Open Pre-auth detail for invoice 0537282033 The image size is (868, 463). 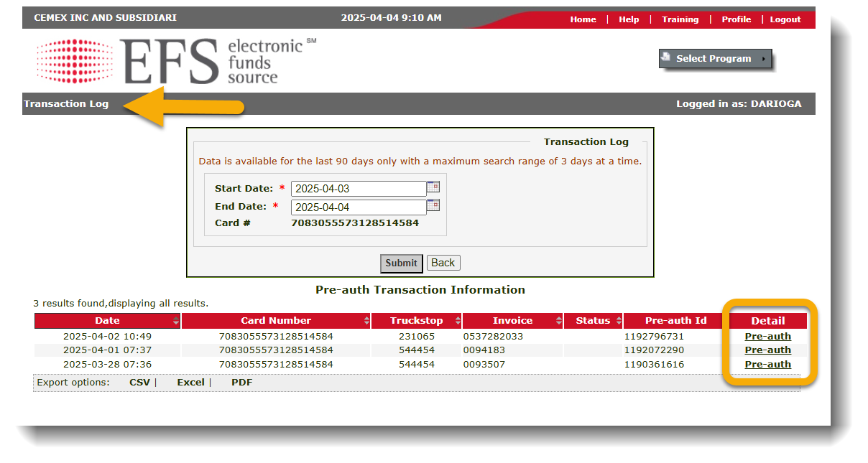coord(767,336)
